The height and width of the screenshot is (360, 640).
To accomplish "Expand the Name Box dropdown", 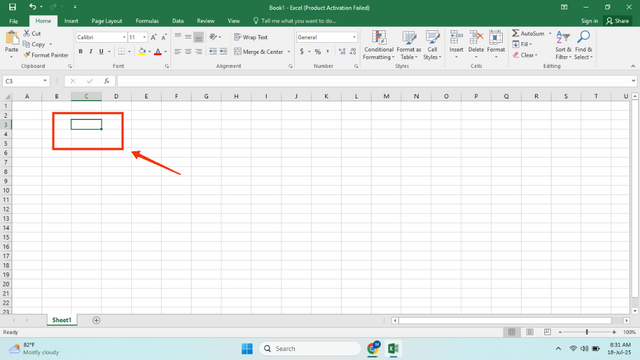I will coord(45,81).
